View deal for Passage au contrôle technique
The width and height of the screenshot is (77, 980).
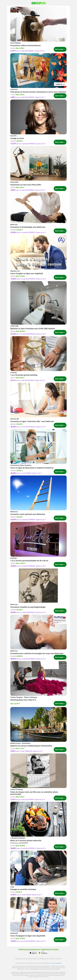tap(60, 893)
